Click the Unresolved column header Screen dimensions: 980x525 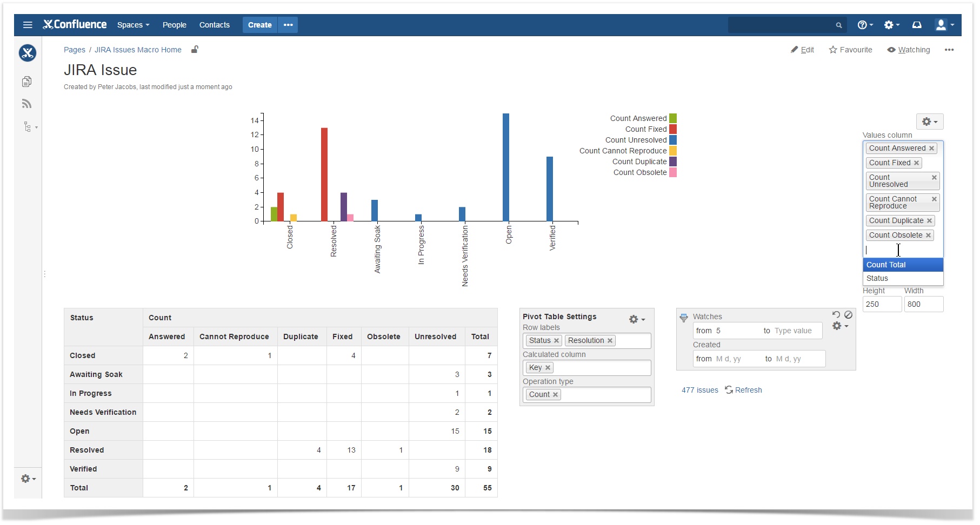(x=436, y=336)
